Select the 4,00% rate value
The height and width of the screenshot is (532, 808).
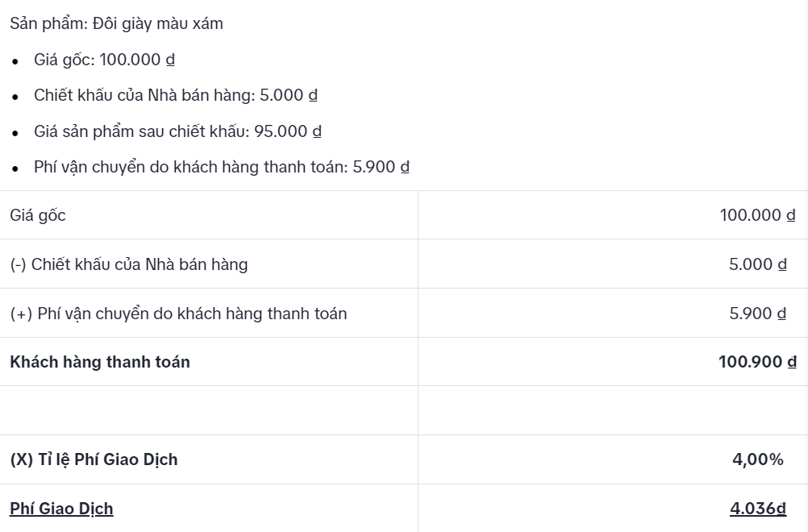click(757, 459)
